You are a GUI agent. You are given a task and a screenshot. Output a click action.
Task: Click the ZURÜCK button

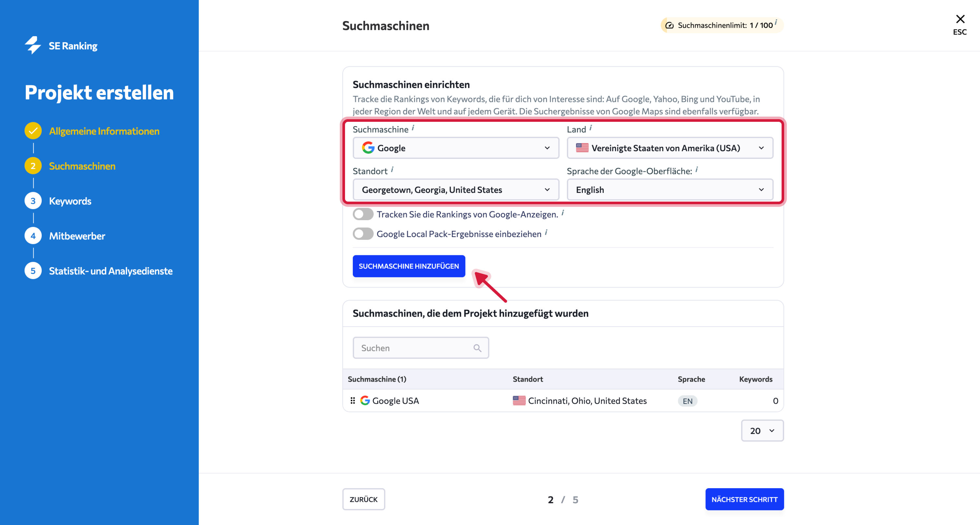click(x=363, y=499)
